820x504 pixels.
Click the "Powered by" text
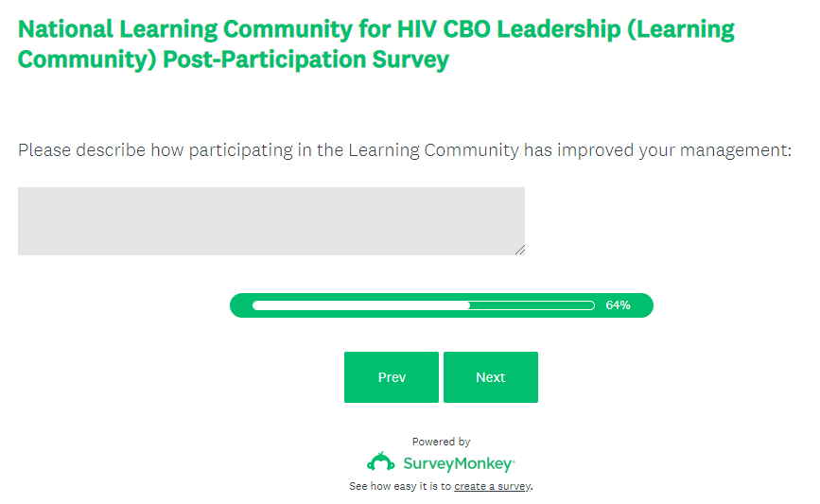(441, 442)
